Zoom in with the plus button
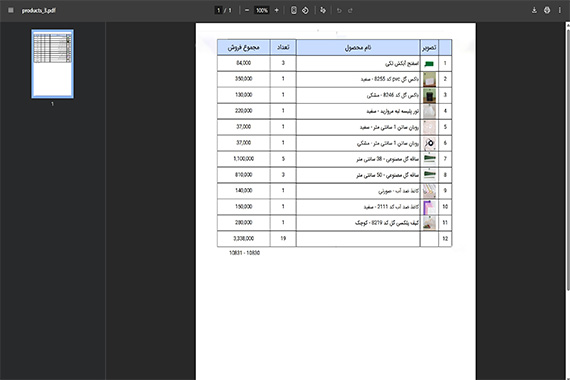The image size is (570, 380). pyautogui.click(x=276, y=10)
